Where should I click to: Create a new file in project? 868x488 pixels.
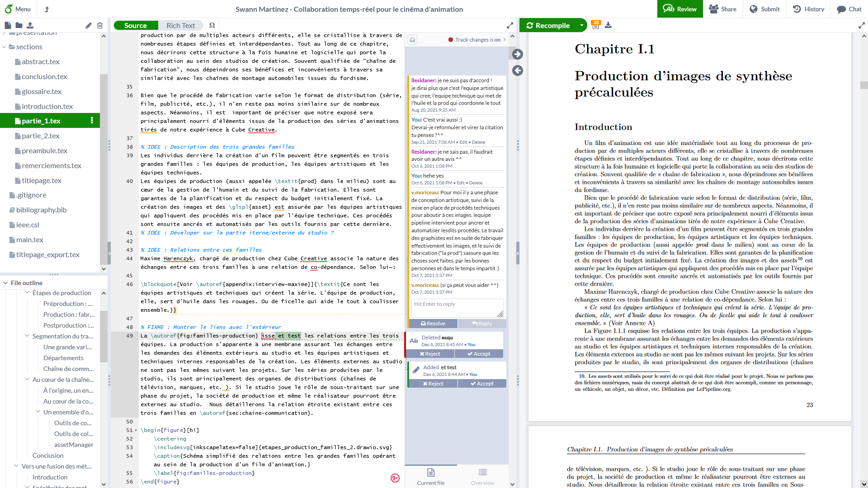[x=8, y=26]
